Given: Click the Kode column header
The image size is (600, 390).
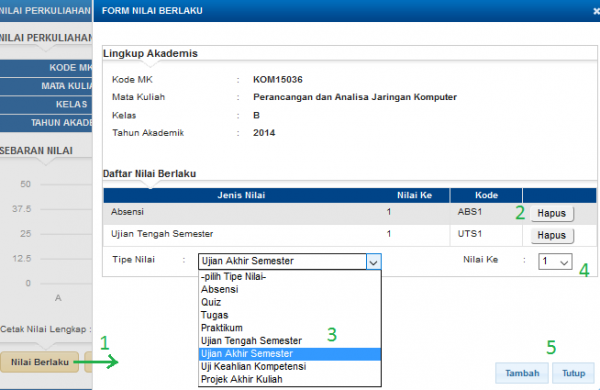Looking at the screenshot, I should tap(486, 195).
